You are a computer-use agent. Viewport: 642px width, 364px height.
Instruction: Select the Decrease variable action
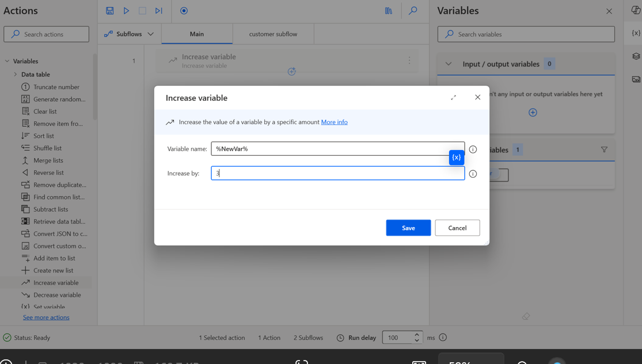51,295
